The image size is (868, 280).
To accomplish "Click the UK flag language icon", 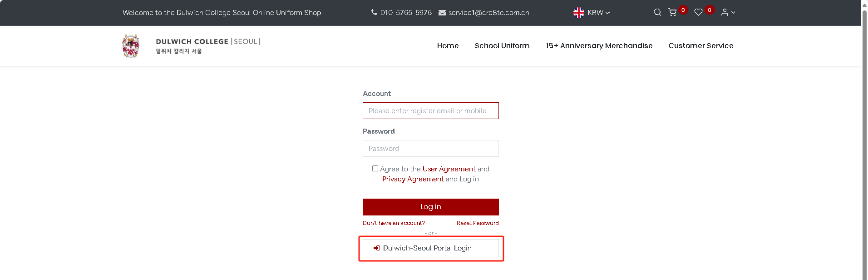I will [579, 13].
